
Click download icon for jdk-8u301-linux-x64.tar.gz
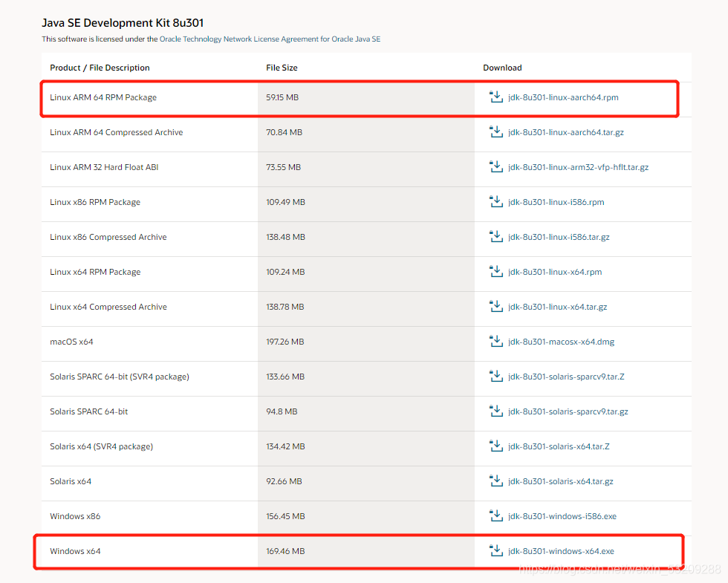pos(496,306)
